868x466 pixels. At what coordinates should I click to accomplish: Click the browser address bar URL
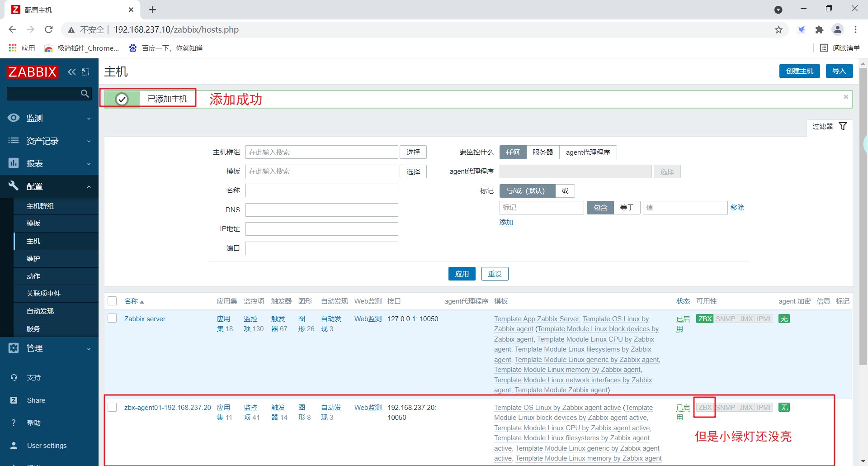coord(176,29)
